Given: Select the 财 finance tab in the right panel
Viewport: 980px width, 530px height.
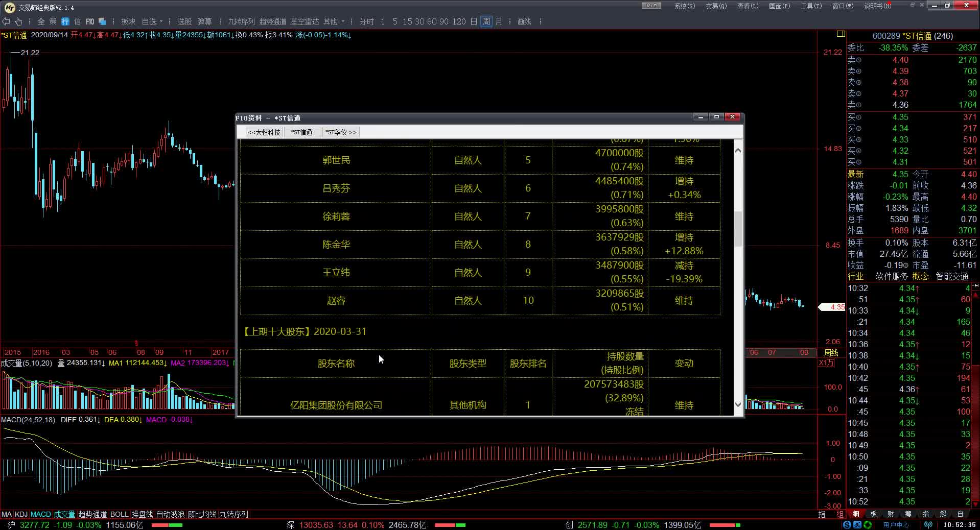Looking at the screenshot, I should (x=891, y=514).
